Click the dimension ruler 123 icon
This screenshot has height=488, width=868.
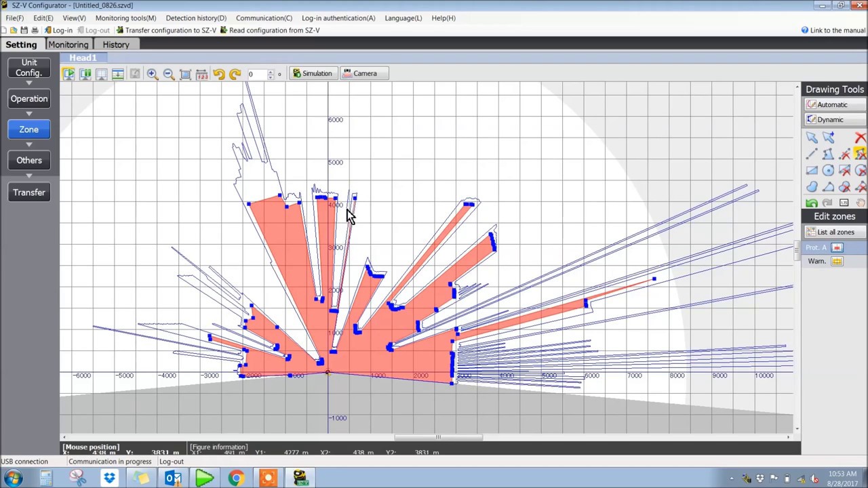pyautogui.click(x=201, y=74)
